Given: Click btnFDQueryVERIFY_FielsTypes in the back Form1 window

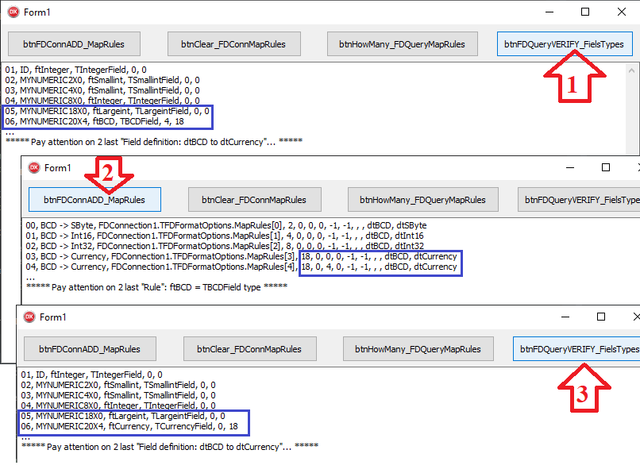Looking at the screenshot, I should click(564, 44).
